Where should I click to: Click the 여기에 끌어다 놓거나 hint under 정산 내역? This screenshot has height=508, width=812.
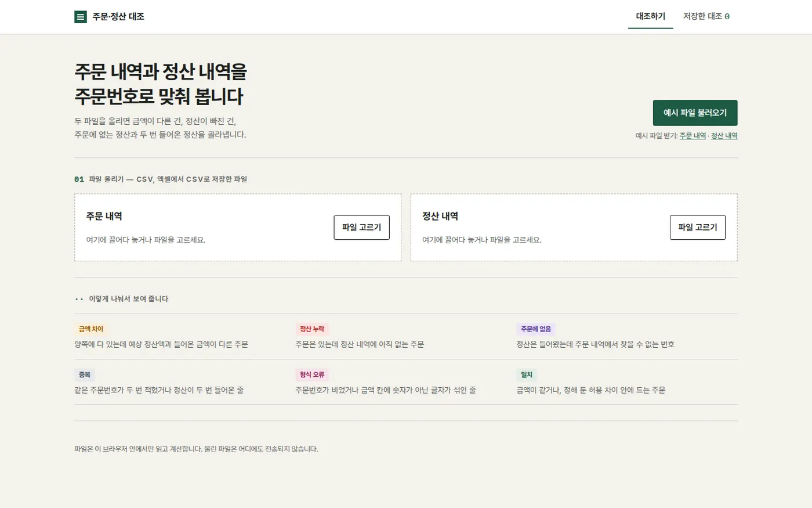pyautogui.click(x=482, y=240)
